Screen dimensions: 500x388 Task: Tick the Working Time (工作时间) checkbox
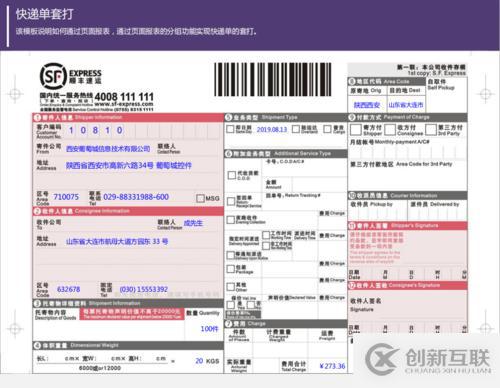(x=266, y=235)
